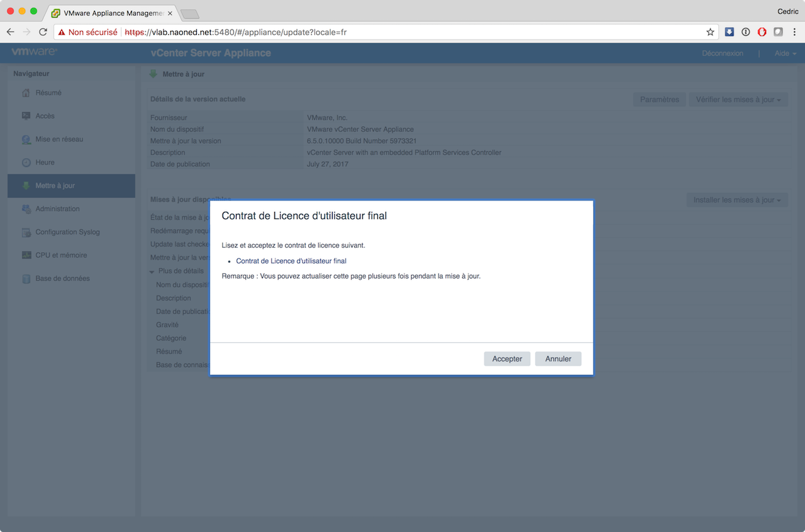Open the Aide dropdown menu
The height and width of the screenshot is (532, 805).
click(785, 53)
